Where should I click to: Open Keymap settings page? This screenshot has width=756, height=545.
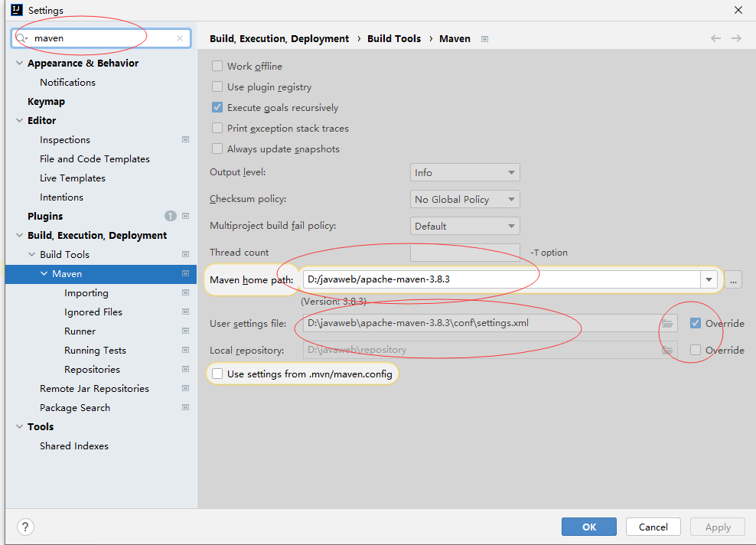[x=46, y=101]
